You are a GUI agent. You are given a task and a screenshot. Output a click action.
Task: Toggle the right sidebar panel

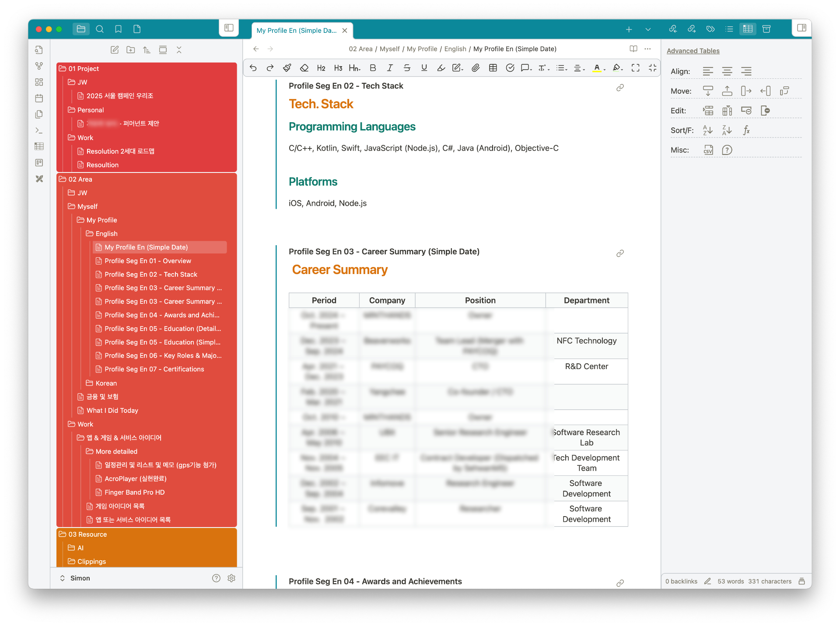(x=801, y=28)
